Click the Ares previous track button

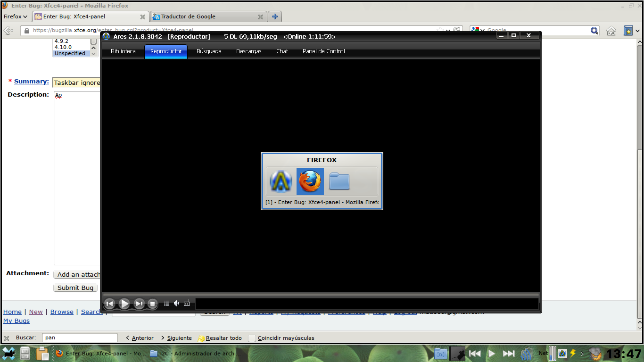(109, 304)
